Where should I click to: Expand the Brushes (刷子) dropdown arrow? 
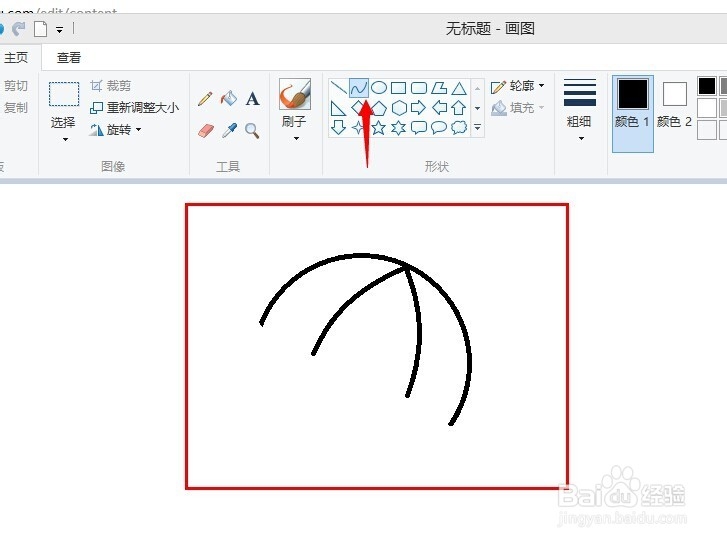click(x=296, y=138)
